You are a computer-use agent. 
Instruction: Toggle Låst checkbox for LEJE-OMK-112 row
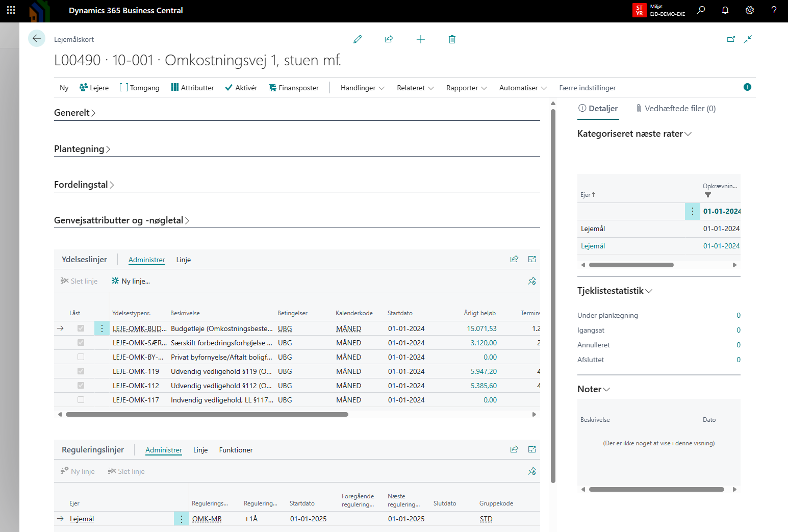tap(81, 386)
